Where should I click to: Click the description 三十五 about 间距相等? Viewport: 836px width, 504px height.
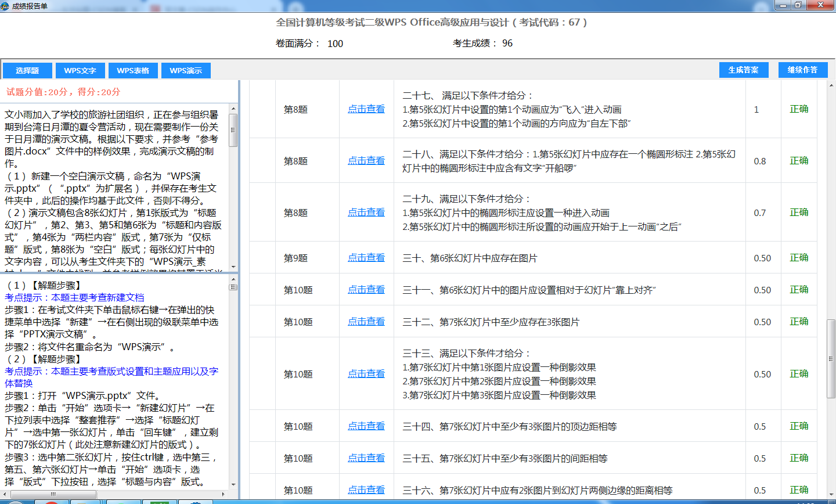point(505,459)
